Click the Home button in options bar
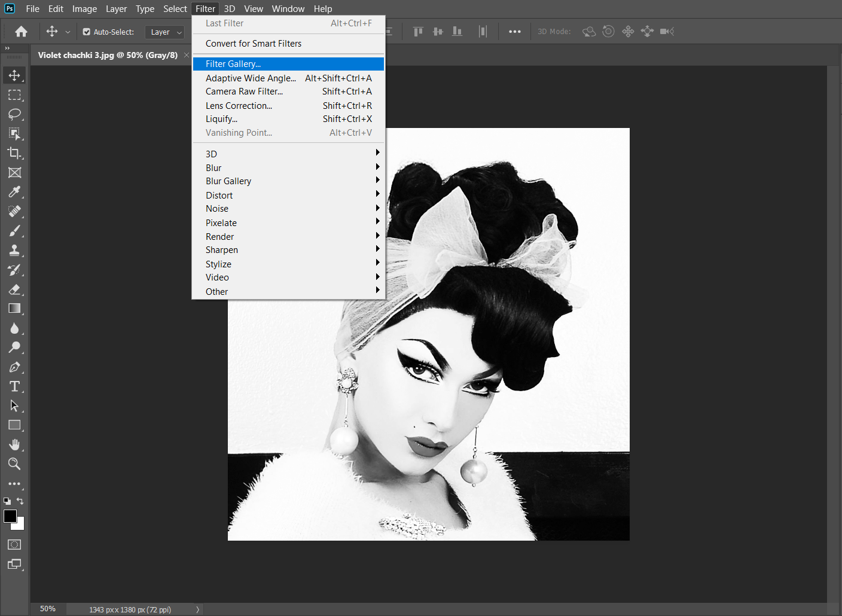842x616 pixels. [22, 32]
